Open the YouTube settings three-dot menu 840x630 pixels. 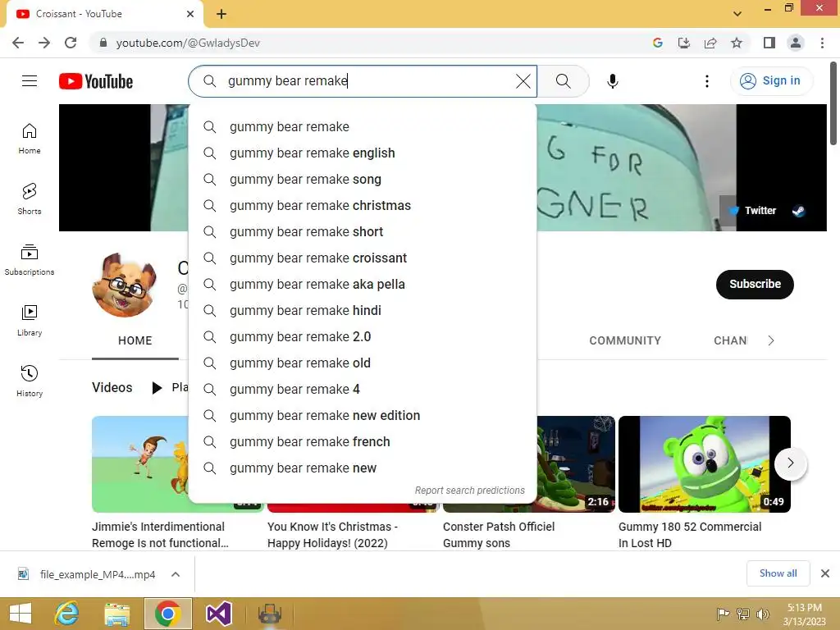coord(706,81)
